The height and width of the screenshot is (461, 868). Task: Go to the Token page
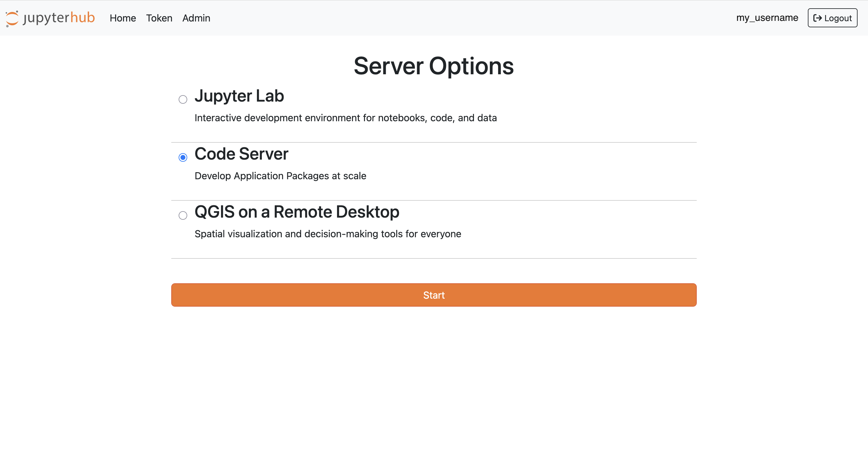click(x=159, y=18)
